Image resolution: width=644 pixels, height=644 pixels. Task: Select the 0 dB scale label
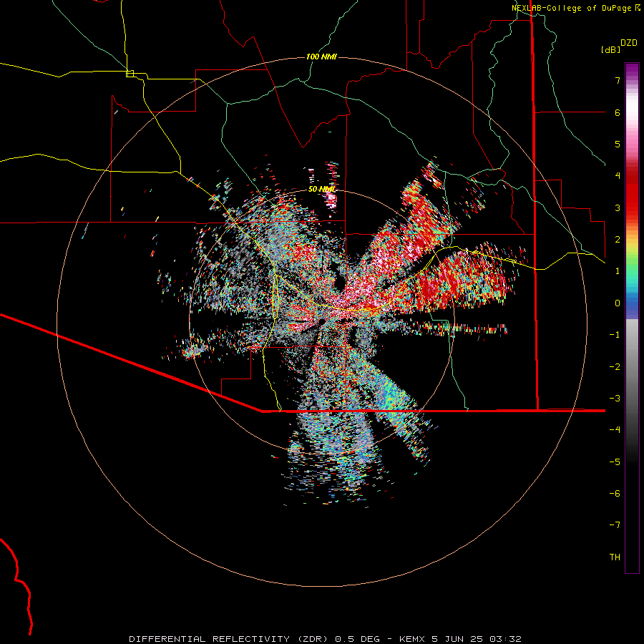click(x=618, y=303)
